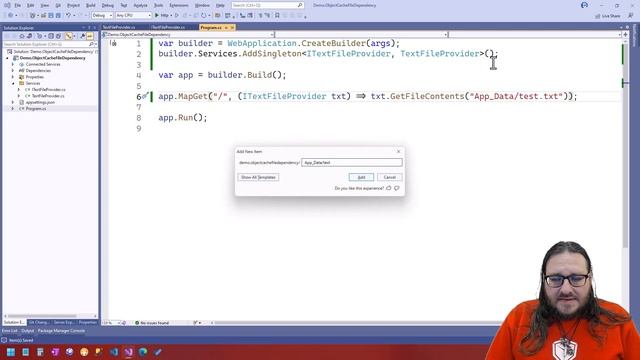Open Package Manager Console tab

pos(61,331)
